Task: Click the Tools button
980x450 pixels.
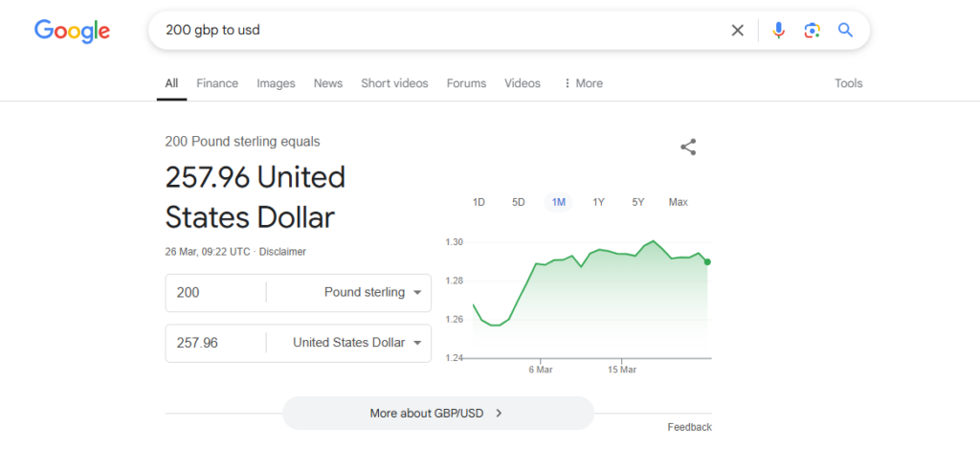Action: tap(849, 83)
